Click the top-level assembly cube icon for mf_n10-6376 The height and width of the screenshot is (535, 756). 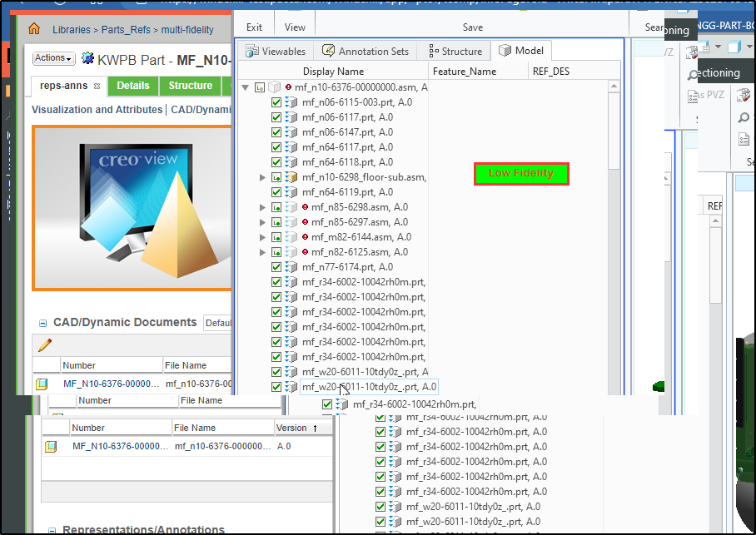click(x=274, y=87)
